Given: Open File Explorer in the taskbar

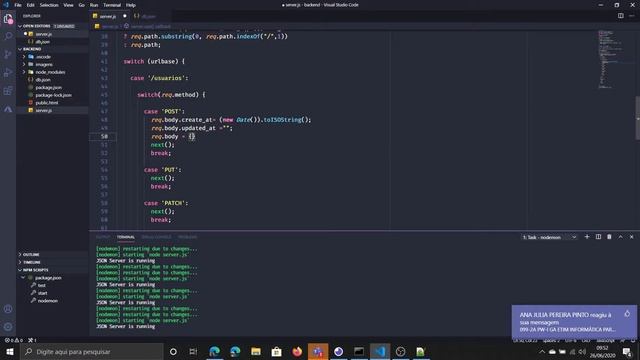Looking at the screenshot, I should (256, 351).
